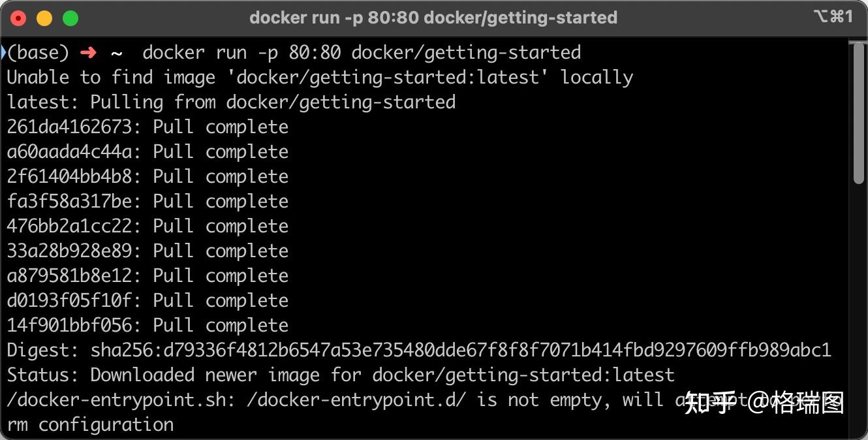Click the blue prompt mark at left edge

[3, 53]
